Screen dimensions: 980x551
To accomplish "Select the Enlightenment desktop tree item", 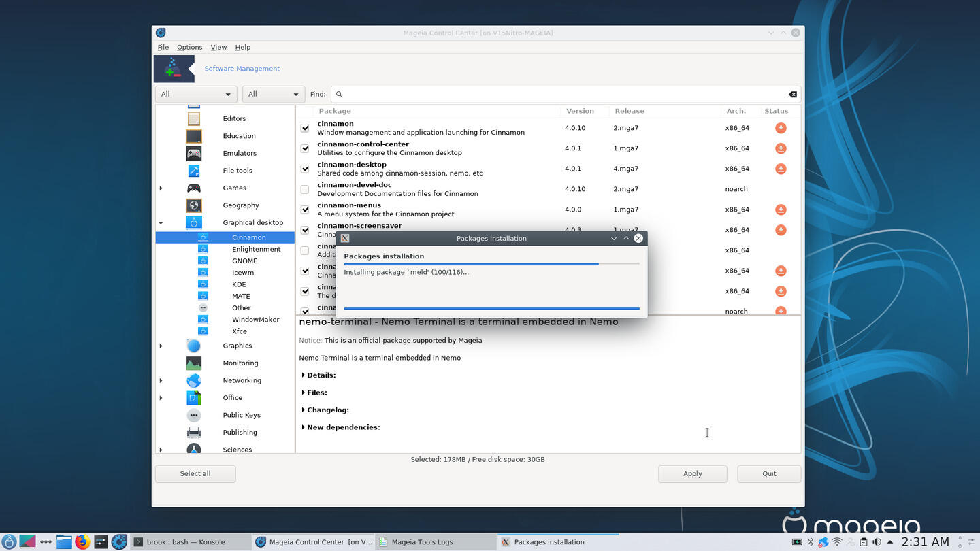I will tap(256, 250).
